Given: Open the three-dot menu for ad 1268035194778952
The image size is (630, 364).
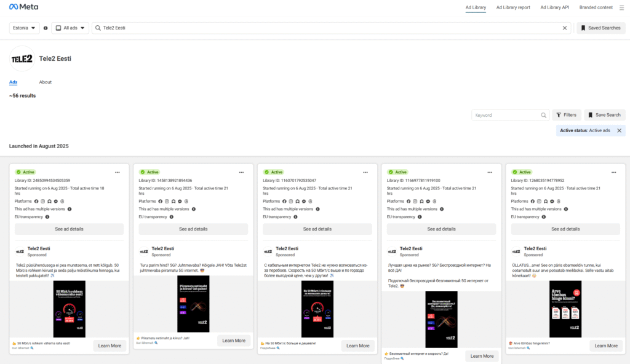Looking at the screenshot, I should point(613,172).
